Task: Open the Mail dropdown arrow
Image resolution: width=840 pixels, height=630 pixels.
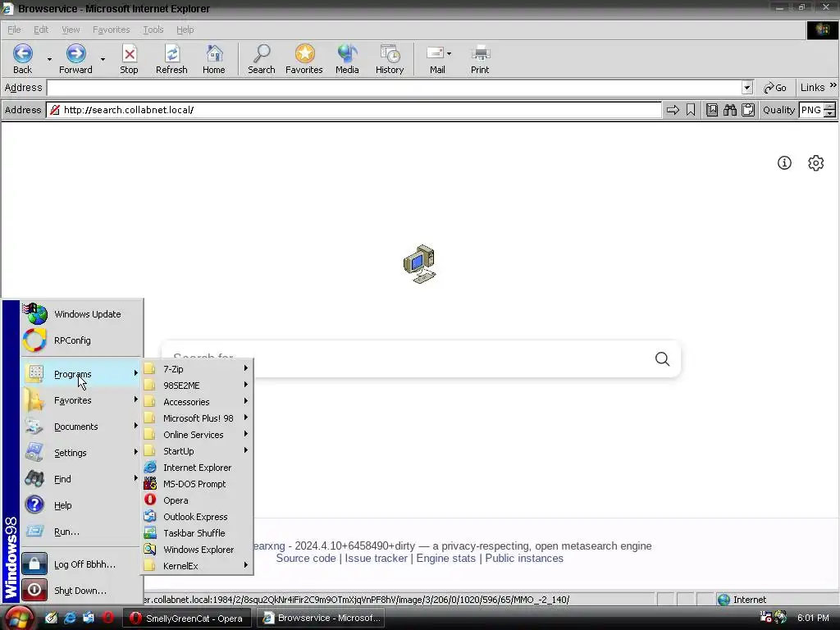Action: coord(449,53)
